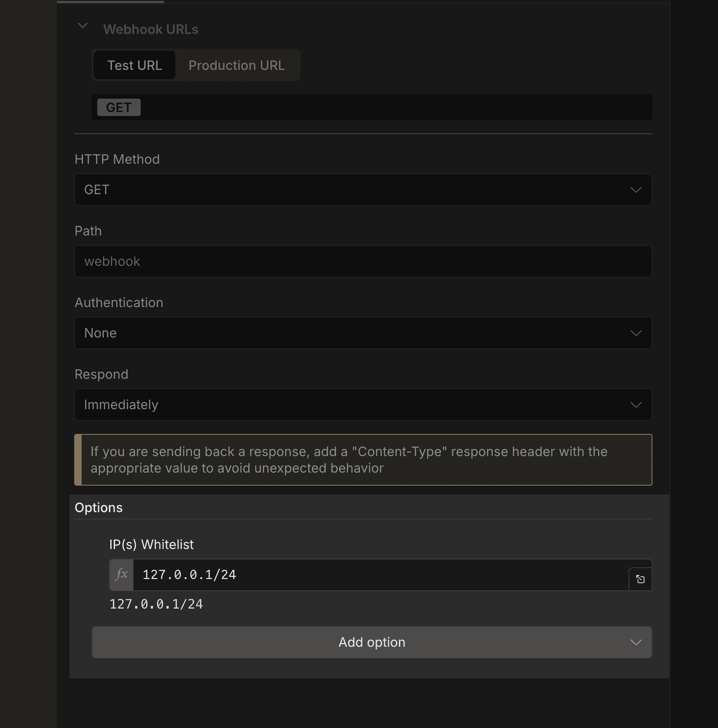
Task: Click the HTTP Method chevron icon
Action: (x=636, y=189)
